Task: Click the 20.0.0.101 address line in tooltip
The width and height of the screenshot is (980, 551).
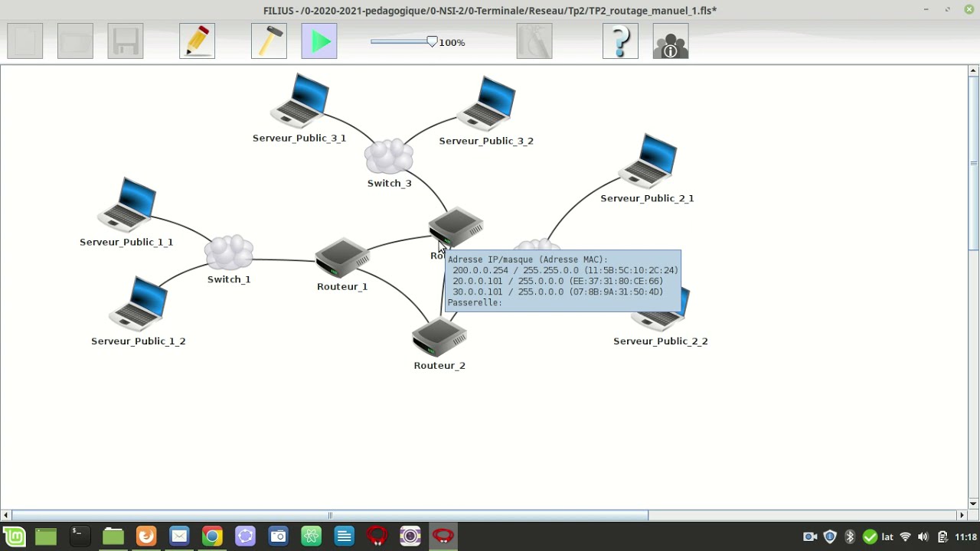Action: coord(557,281)
